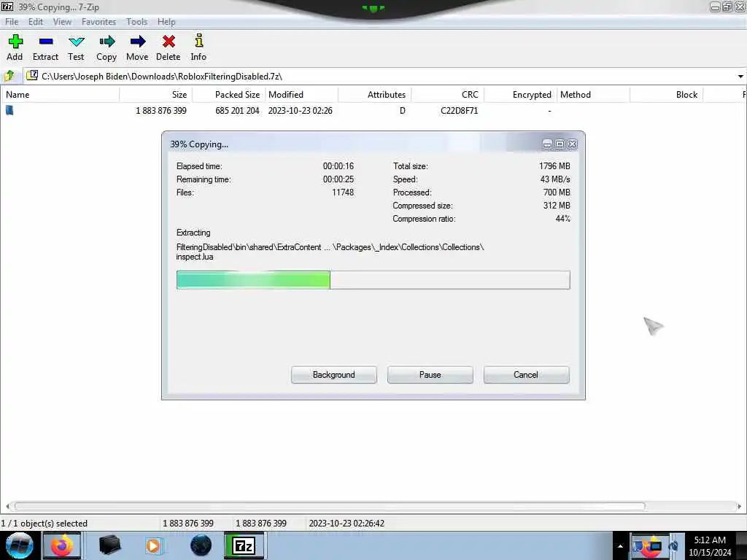Click CRC value C22D8F71
This screenshot has width=747, height=560.
pyautogui.click(x=460, y=111)
